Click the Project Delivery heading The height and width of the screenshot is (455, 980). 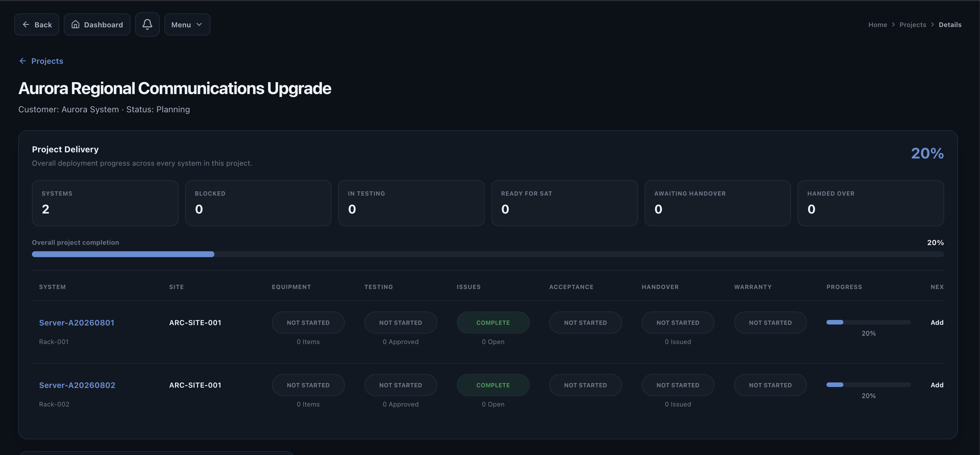(x=65, y=149)
